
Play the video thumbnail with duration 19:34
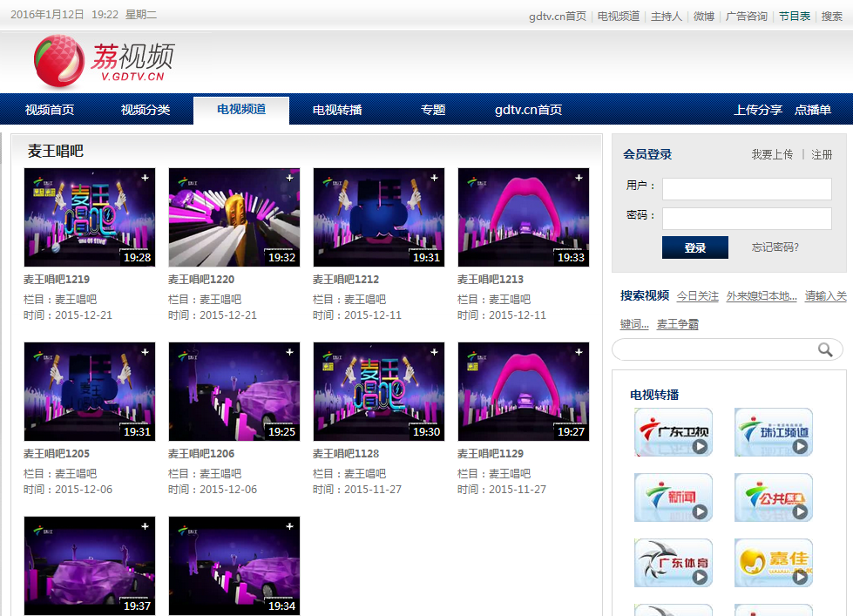234,565
